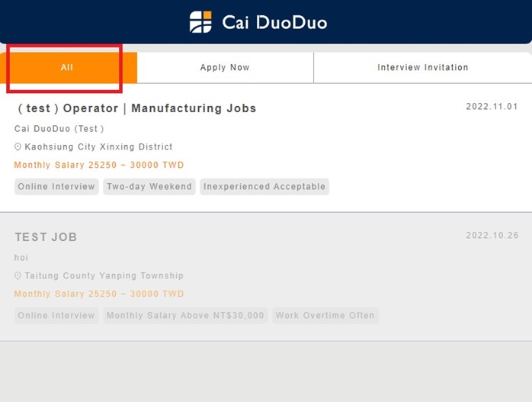Open the Operator Manufacturing Jobs listing title
The image size is (532, 402).
point(136,108)
